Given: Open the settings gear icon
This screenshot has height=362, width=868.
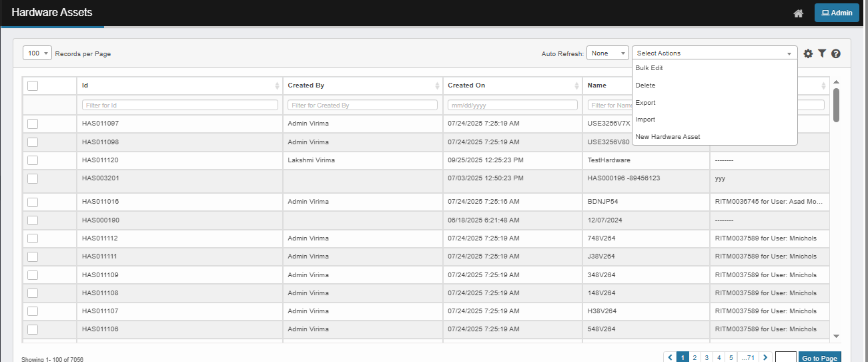Looking at the screenshot, I should click(808, 53).
